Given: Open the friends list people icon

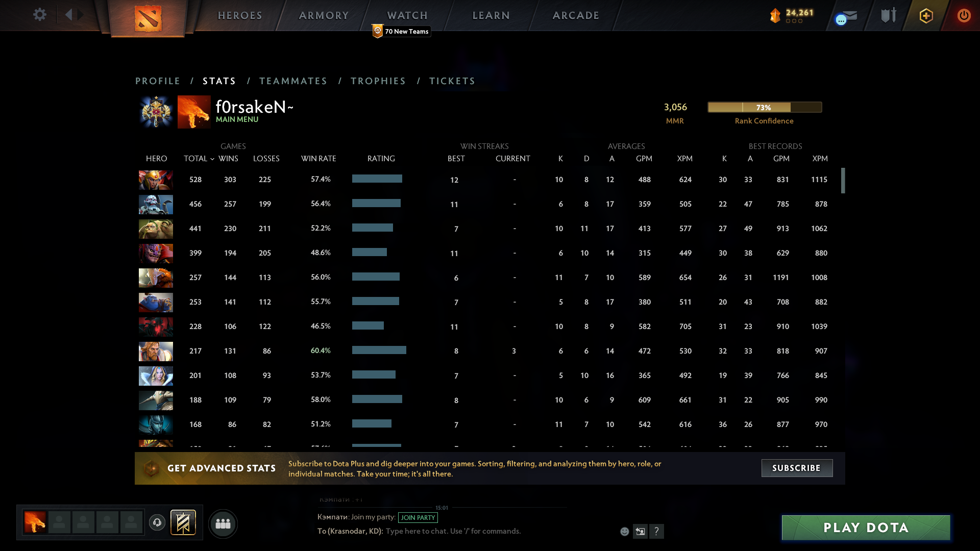Looking at the screenshot, I should click(223, 523).
